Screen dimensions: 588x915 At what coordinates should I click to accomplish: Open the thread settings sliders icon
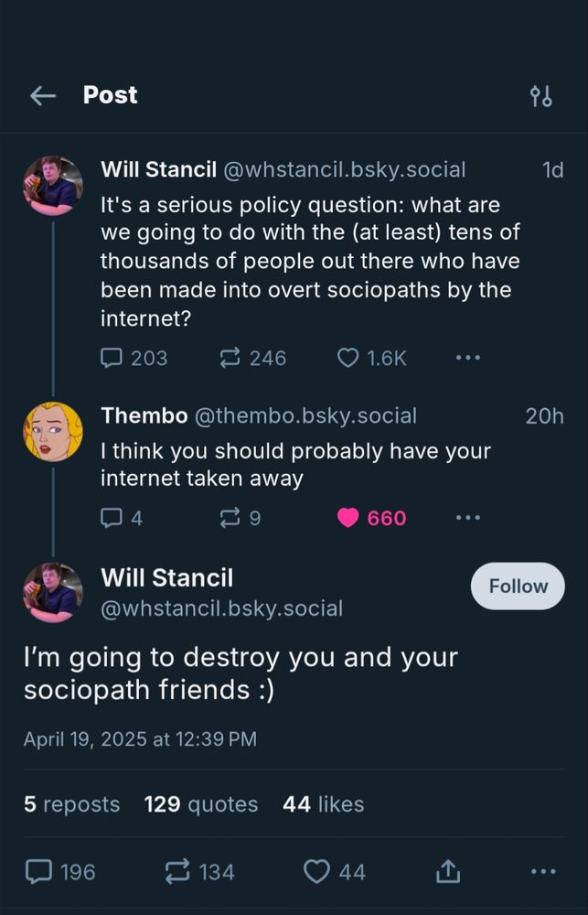[541, 95]
